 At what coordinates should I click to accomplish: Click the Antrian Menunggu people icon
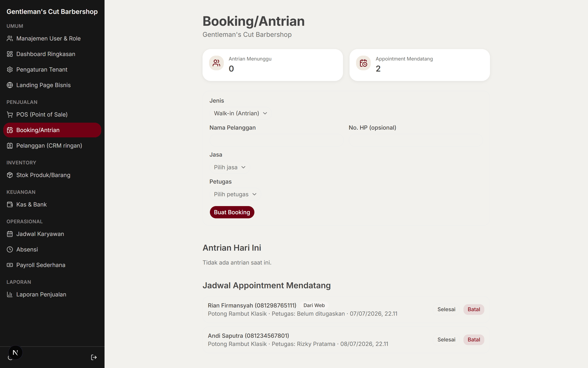[216, 63]
